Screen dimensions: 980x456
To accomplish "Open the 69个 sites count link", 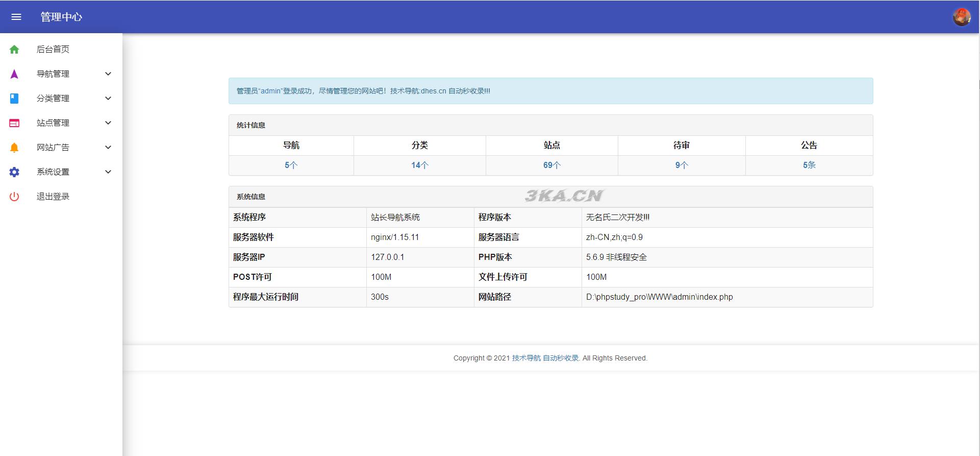I will [x=551, y=165].
